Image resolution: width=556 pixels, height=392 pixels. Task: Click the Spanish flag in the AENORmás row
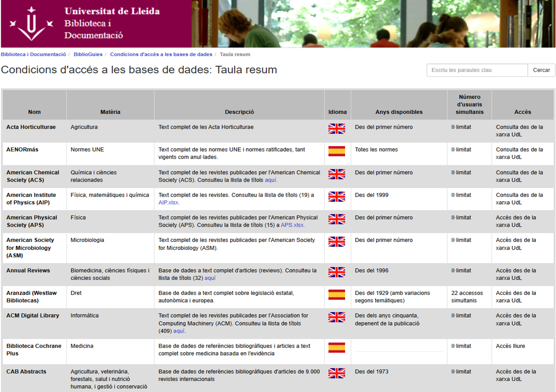(x=337, y=152)
